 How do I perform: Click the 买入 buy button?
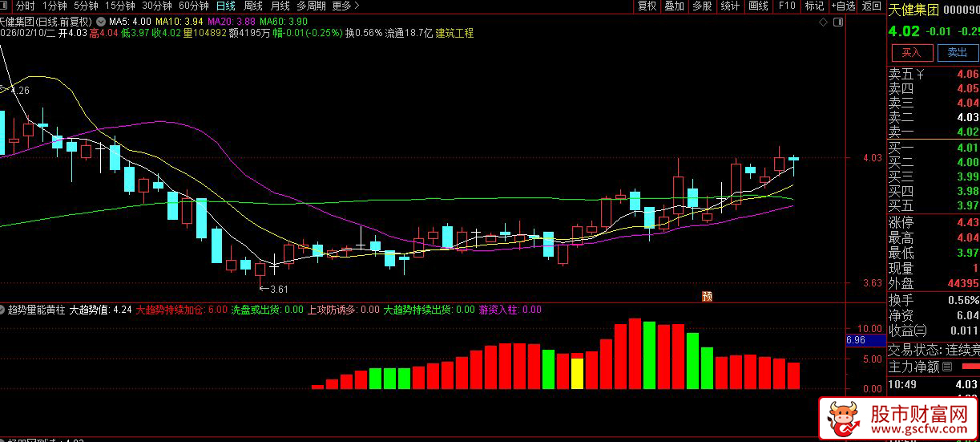[912, 52]
